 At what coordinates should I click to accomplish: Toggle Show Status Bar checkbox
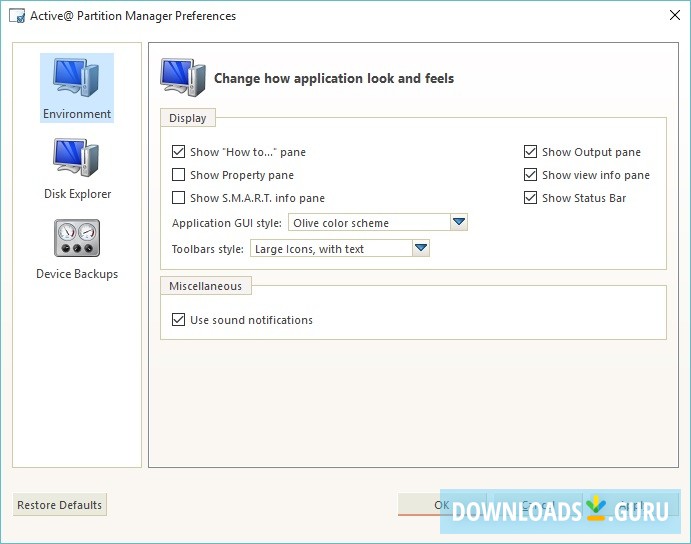(x=530, y=197)
